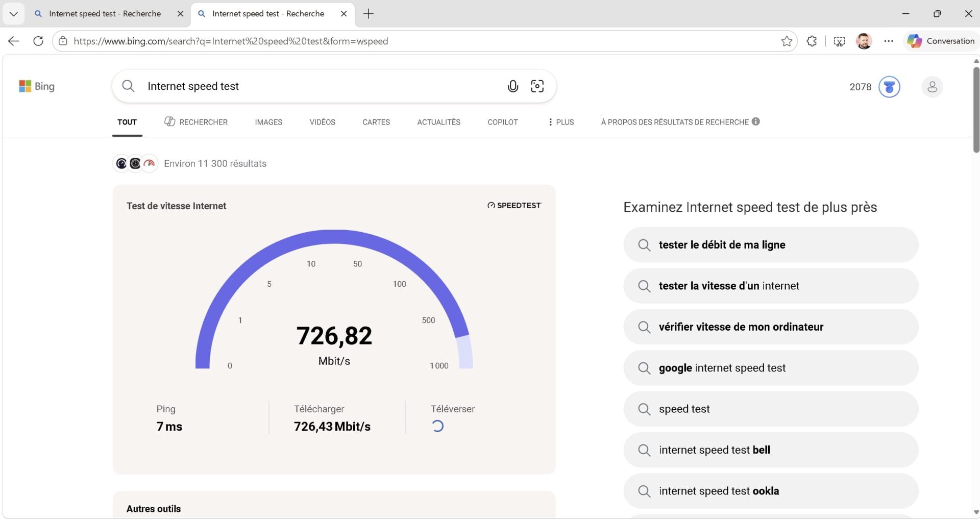Launch the screenshot snipping tool icon
Image resolution: width=980 pixels, height=521 pixels.
[x=839, y=41]
